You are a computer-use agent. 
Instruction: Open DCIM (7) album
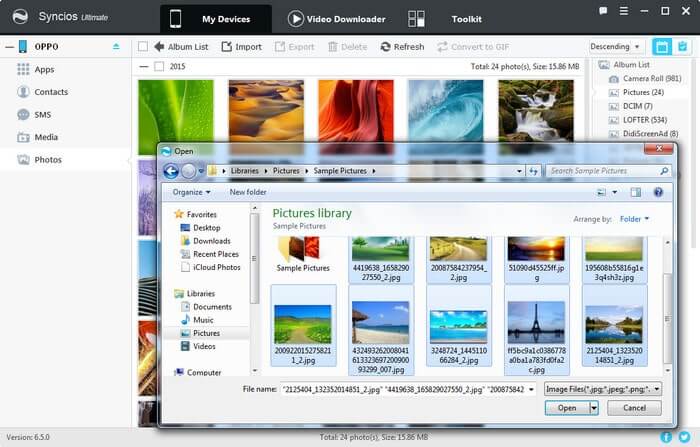pyautogui.click(x=631, y=106)
